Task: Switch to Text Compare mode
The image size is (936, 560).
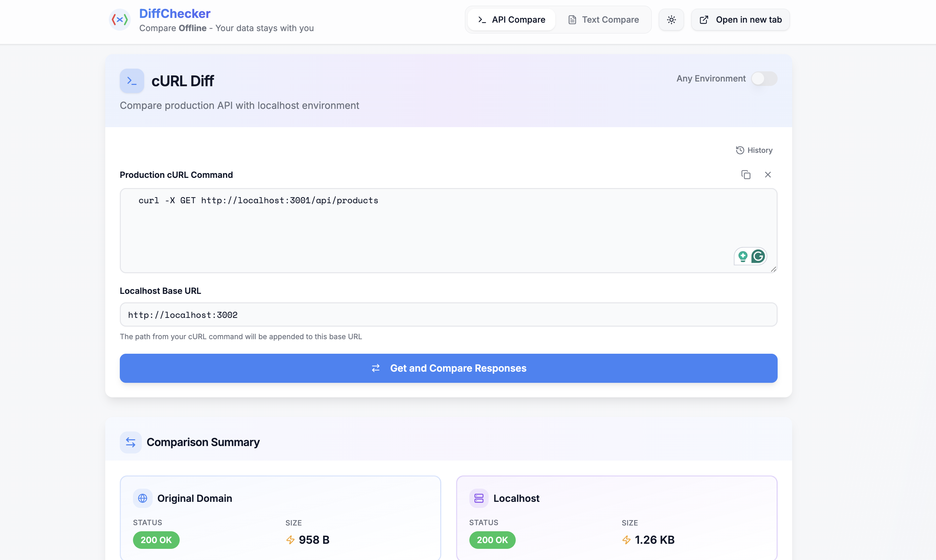Action: 603,19
